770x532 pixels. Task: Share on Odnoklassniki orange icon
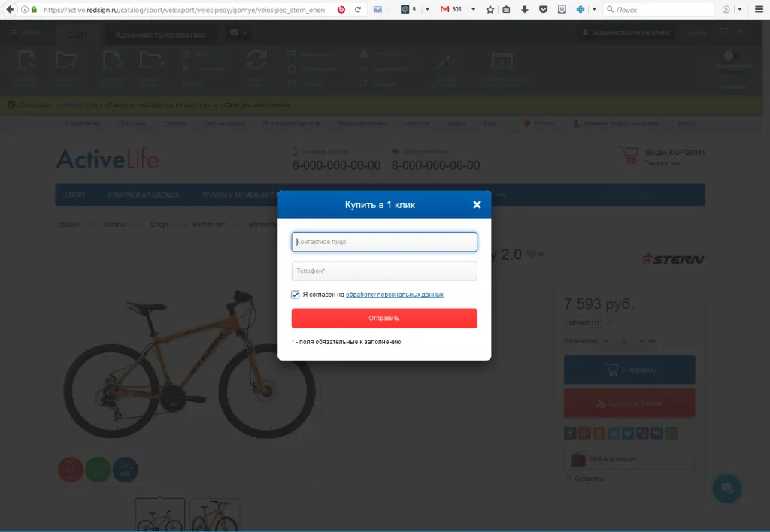[x=599, y=433]
